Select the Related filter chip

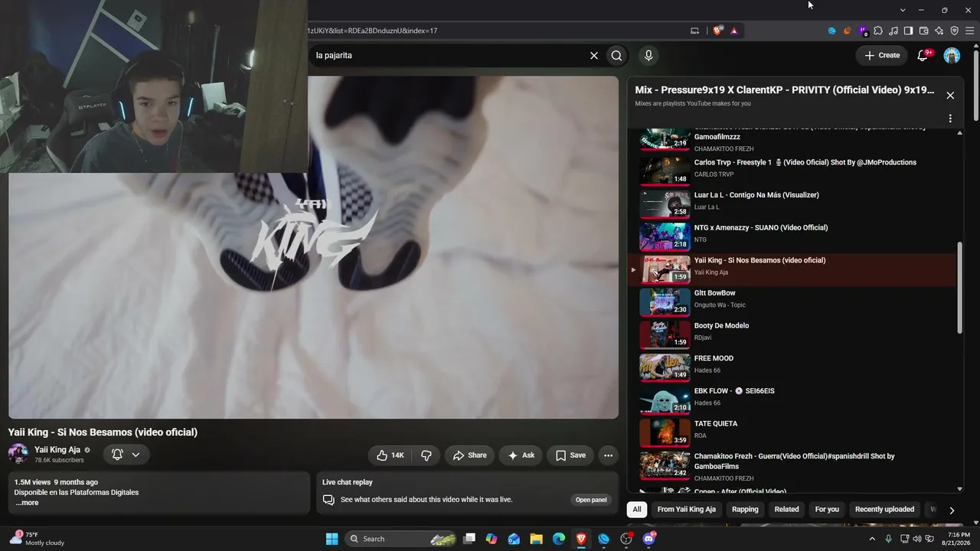786,510
